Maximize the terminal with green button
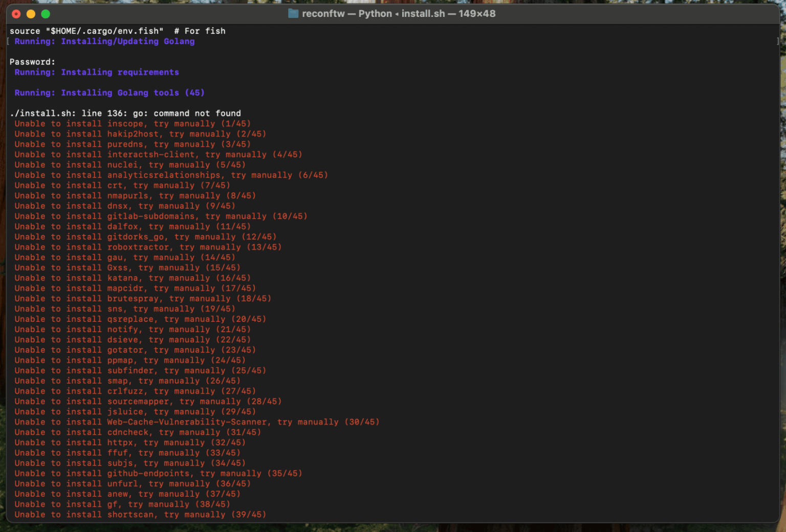 point(46,14)
